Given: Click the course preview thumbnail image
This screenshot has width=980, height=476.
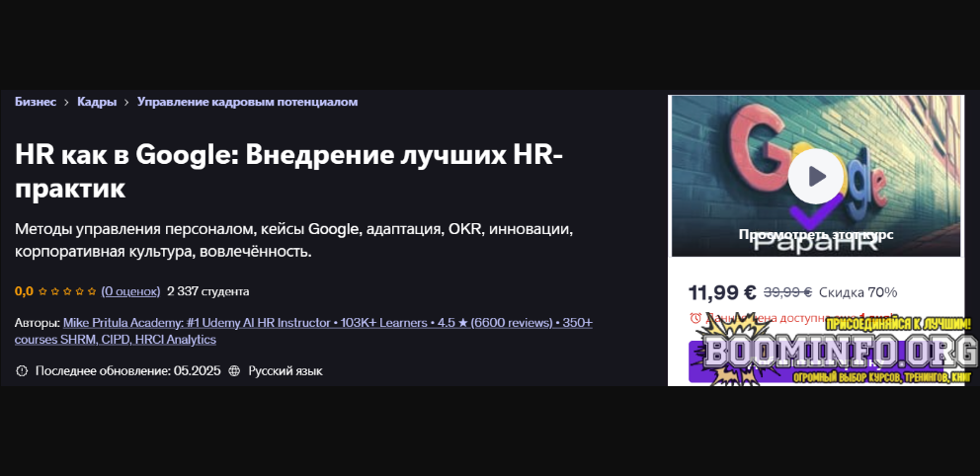Looking at the screenshot, I should coord(816,176).
